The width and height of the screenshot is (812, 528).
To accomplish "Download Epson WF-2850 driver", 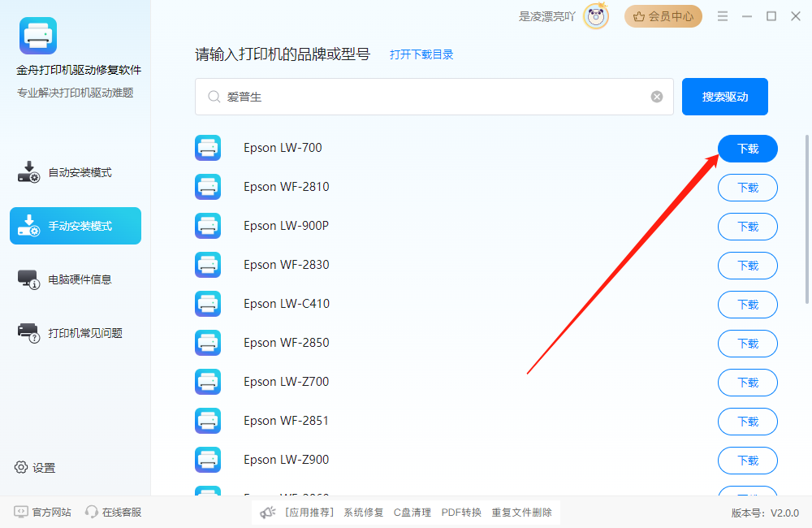I will [747, 344].
